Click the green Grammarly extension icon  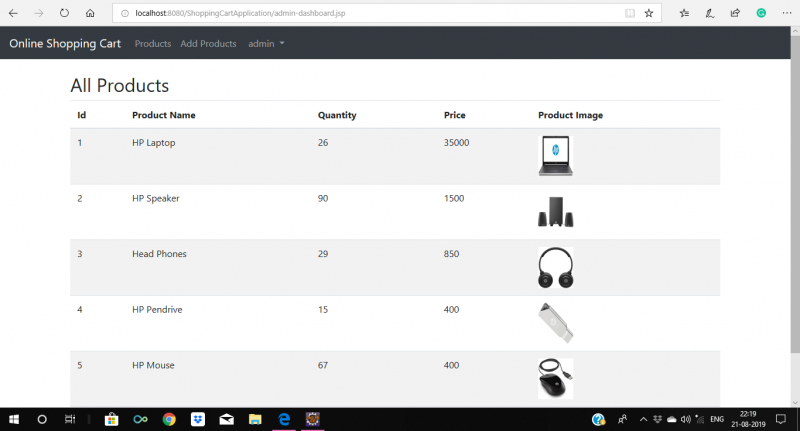click(x=761, y=13)
